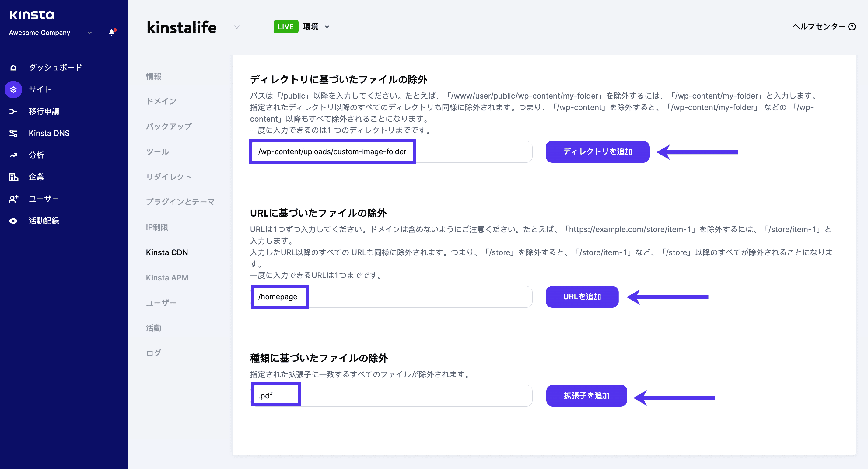Click the 種類に基づいたファイルの除外 heading
The height and width of the screenshot is (469, 868).
pos(319,358)
